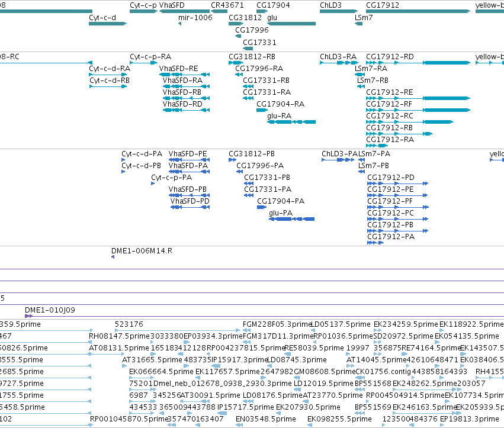504x428 pixels.
Task: Open protein CG17996-PA
Action: (x=239, y=172)
